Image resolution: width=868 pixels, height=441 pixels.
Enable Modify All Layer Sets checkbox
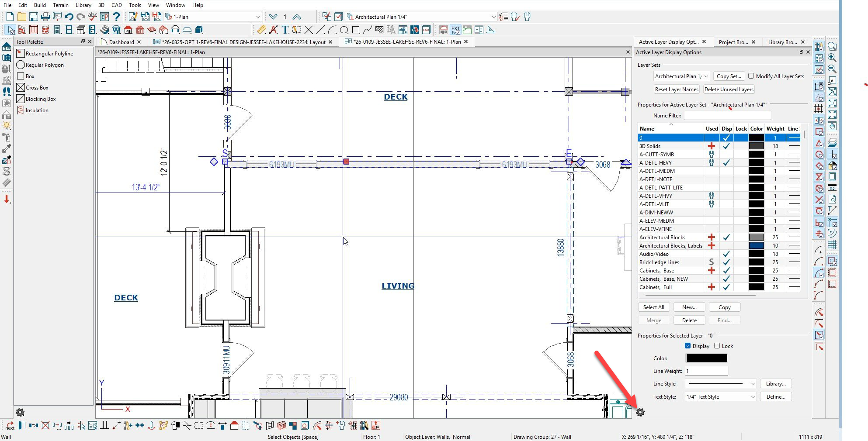tap(751, 76)
